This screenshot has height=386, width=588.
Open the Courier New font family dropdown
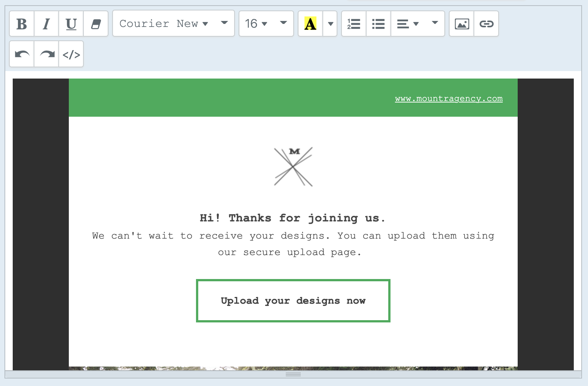pyautogui.click(x=174, y=24)
